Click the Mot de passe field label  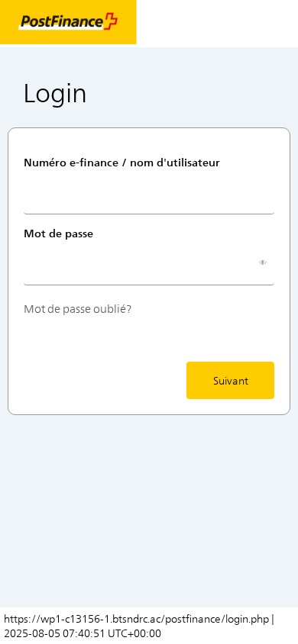click(58, 233)
